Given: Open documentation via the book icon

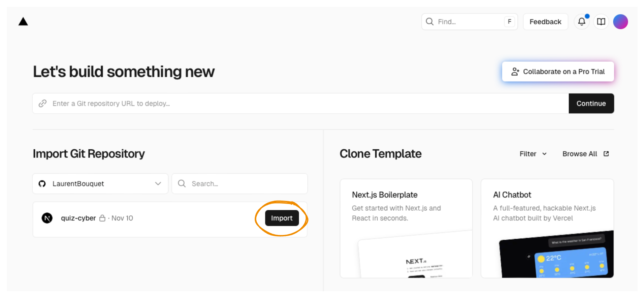Looking at the screenshot, I should click(x=601, y=22).
